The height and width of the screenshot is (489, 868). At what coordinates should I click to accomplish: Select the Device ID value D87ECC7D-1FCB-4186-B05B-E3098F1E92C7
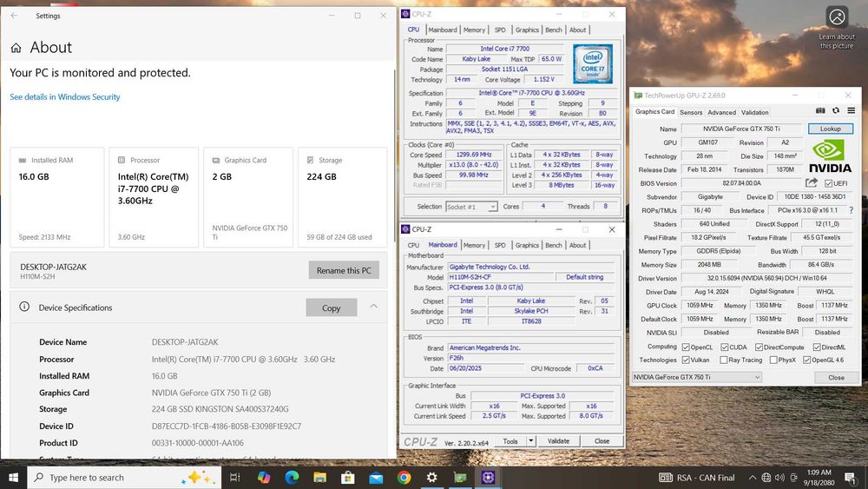(x=227, y=426)
